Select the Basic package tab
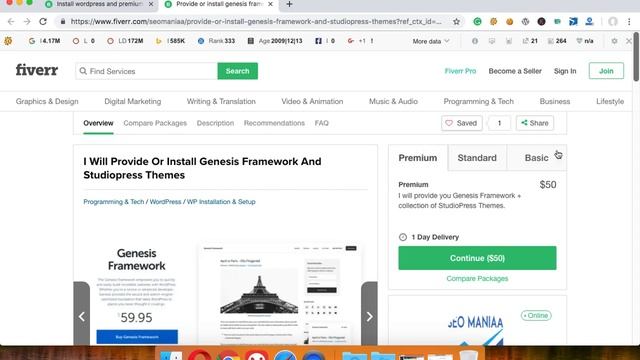Viewport: 640px width, 360px height. pos(536,158)
